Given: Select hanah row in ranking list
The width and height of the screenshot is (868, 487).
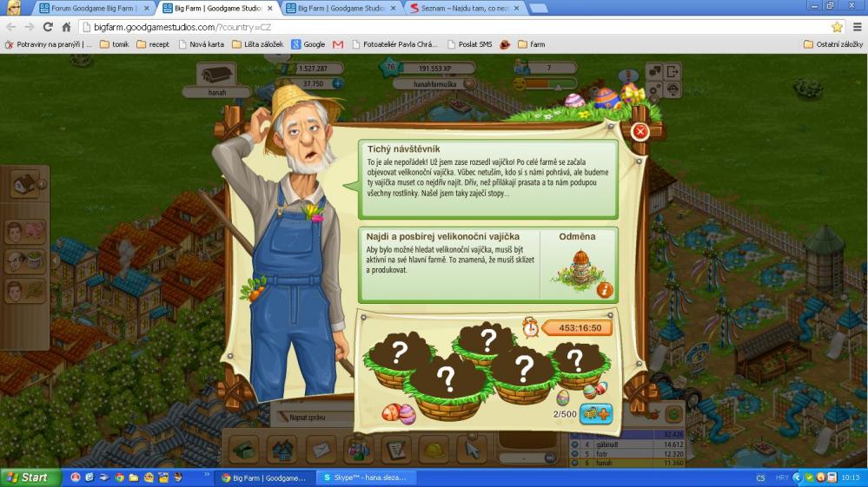Looking at the screenshot, I should click(x=627, y=463).
